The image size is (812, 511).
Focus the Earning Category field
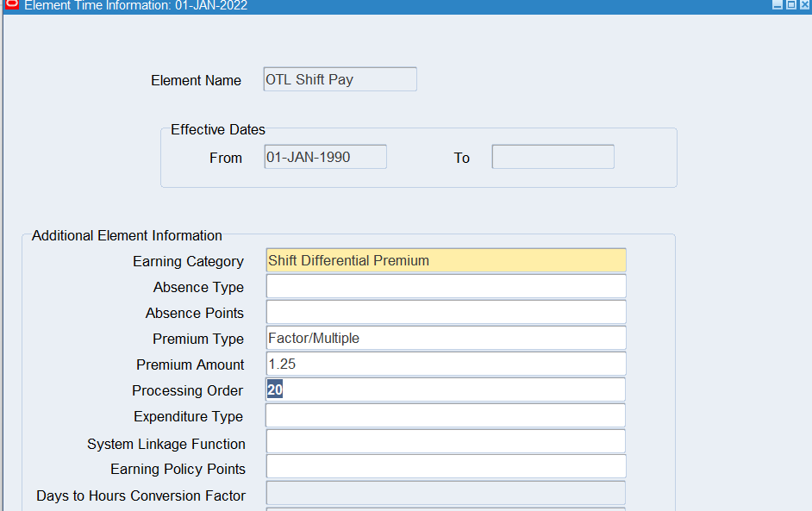pos(446,260)
